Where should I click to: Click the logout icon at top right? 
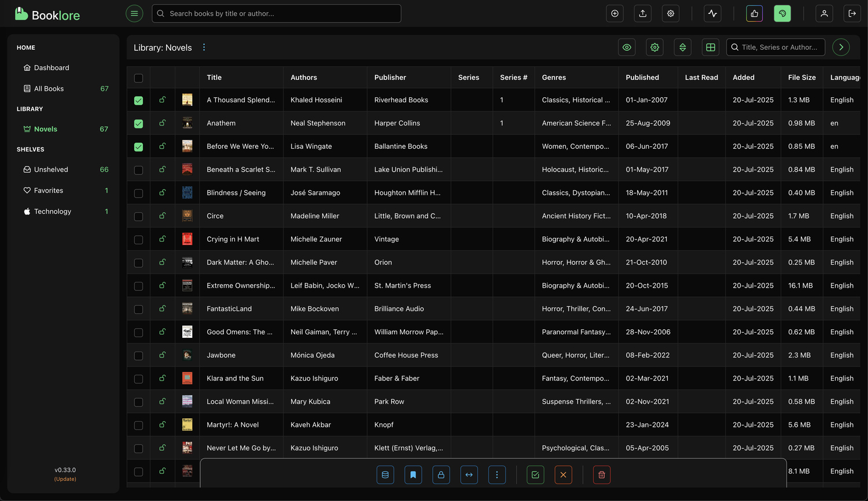pyautogui.click(x=852, y=13)
